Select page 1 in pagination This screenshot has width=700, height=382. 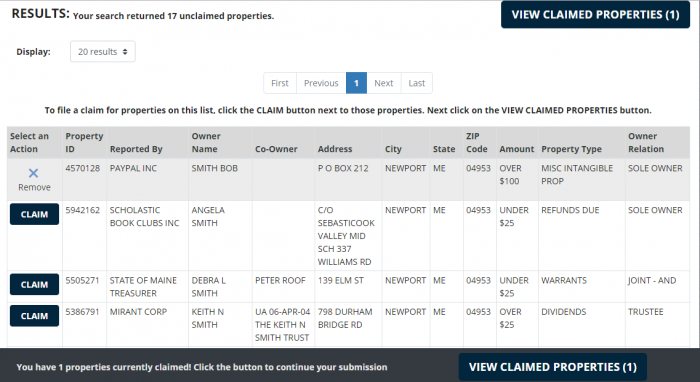pyautogui.click(x=356, y=83)
